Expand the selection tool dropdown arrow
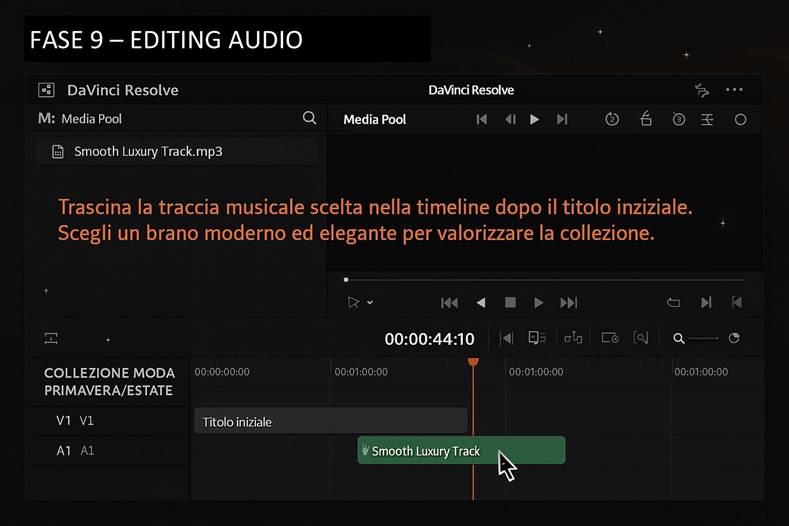Image resolution: width=789 pixels, height=526 pixels. [370, 303]
